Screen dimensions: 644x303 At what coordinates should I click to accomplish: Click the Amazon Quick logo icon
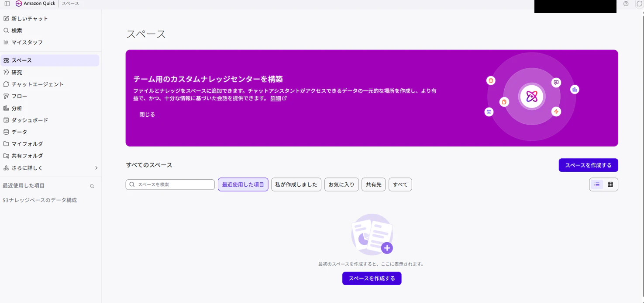pyautogui.click(x=19, y=3)
